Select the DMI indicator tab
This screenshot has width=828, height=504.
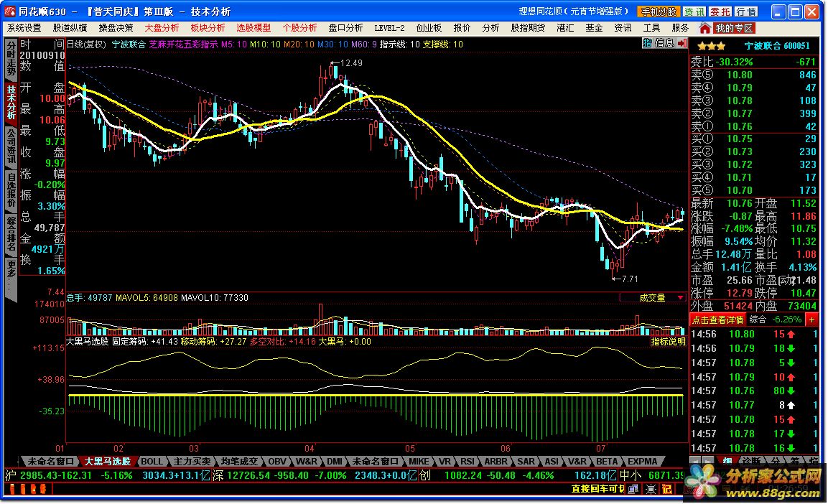click(x=334, y=461)
